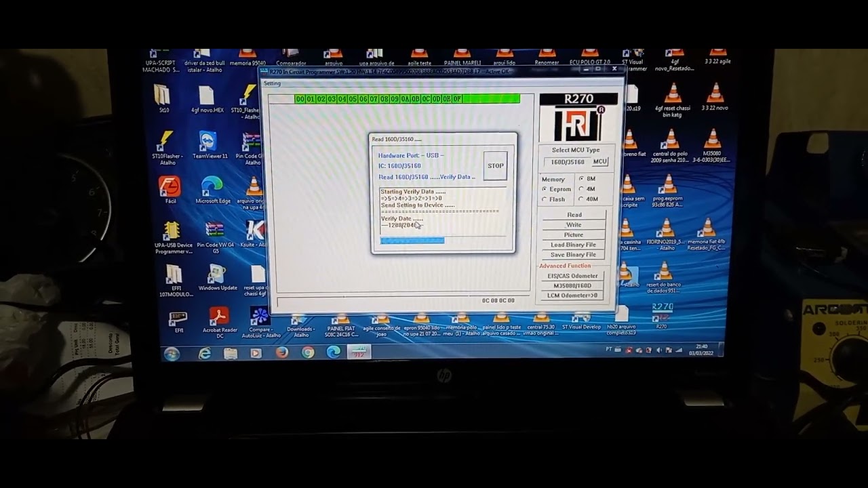Open the '3 3 22 novo' file icon
This screenshot has width=868, height=488.
[715, 94]
